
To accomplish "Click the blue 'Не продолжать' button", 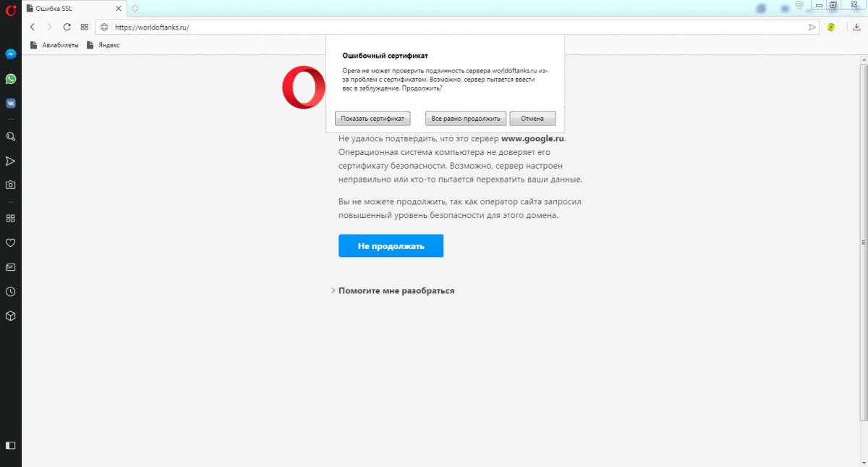I will [x=391, y=246].
